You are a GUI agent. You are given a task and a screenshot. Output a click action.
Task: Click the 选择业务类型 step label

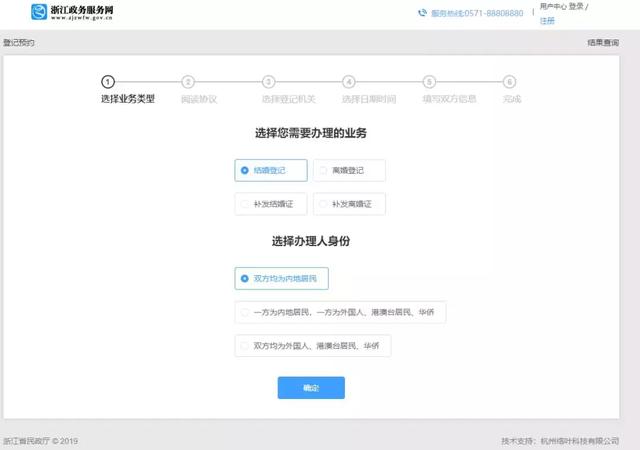coord(128,99)
